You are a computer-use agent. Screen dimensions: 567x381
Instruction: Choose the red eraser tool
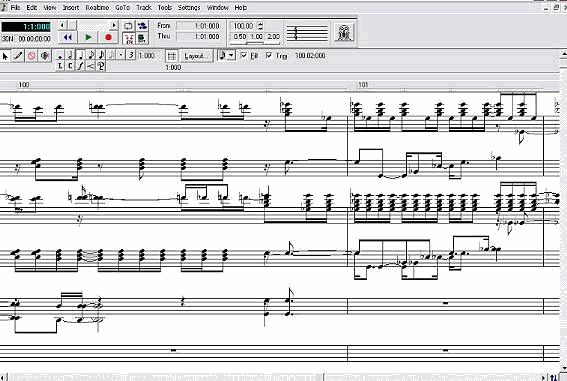(31, 56)
